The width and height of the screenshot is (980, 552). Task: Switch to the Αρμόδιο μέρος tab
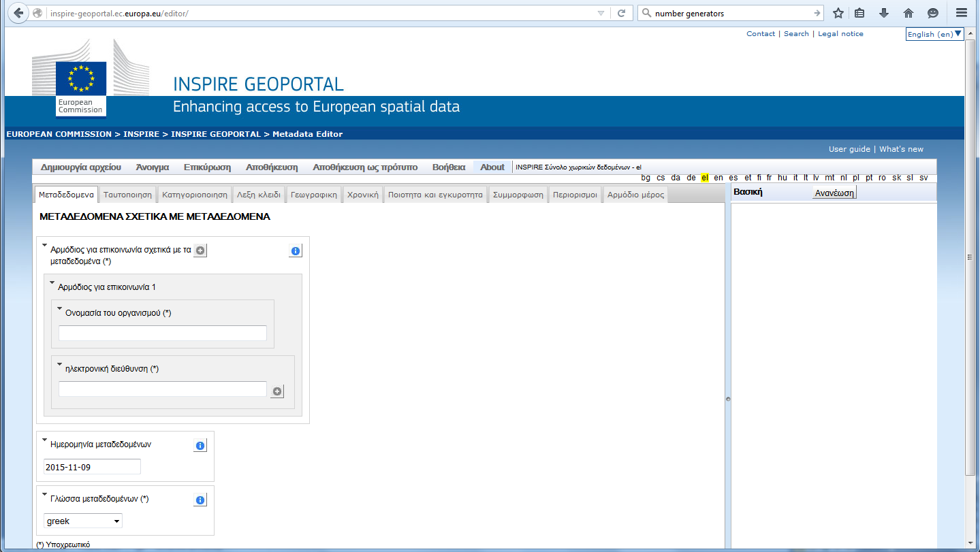pos(636,195)
